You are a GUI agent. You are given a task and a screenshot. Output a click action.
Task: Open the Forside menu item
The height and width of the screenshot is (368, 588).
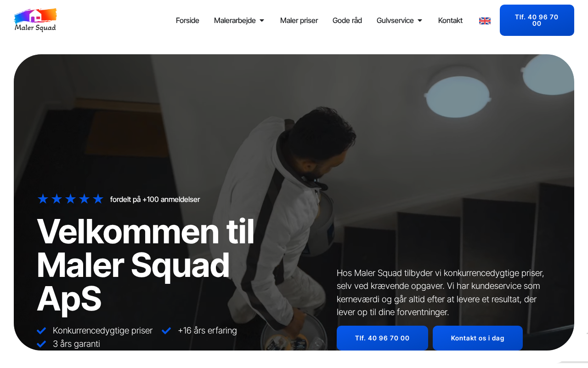pyautogui.click(x=187, y=21)
